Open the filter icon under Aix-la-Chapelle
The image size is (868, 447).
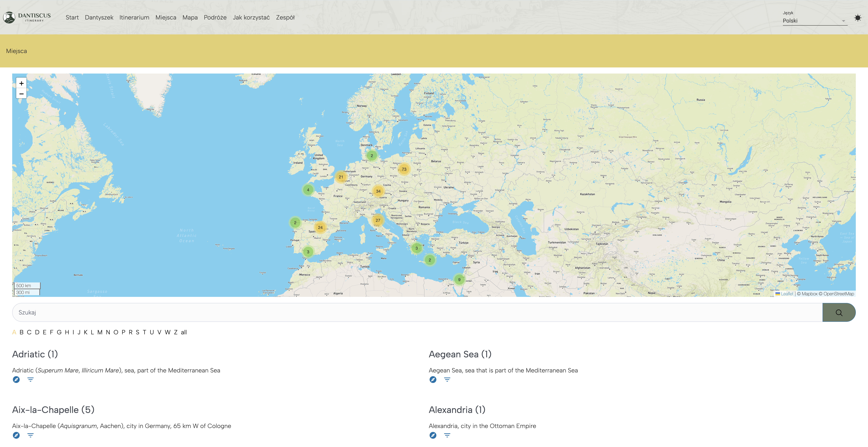(x=30, y=435)
